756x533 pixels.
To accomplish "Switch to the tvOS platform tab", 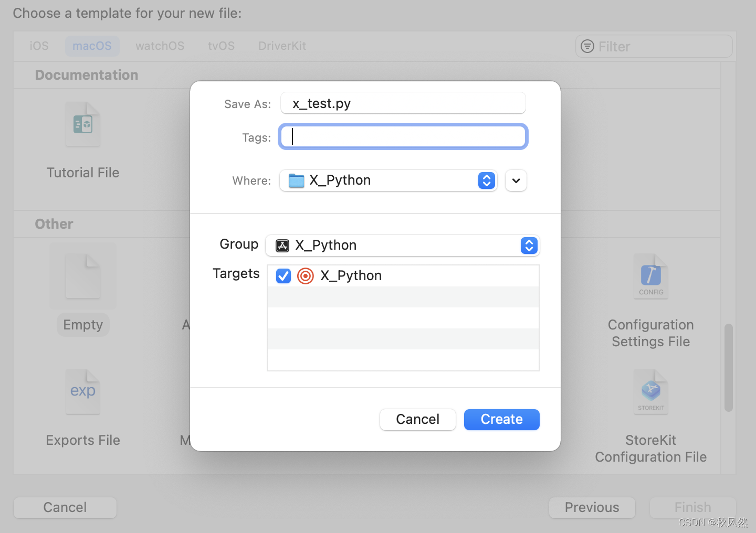I will (222, 46).
